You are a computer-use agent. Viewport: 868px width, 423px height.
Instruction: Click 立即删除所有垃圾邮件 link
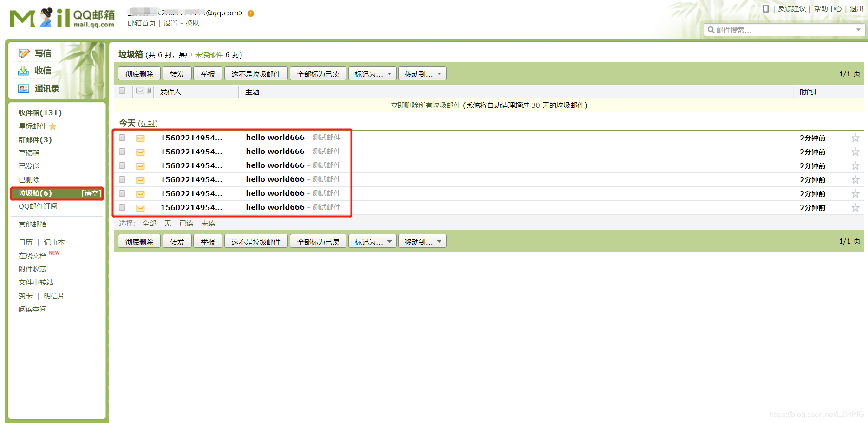tap(425, 106)
